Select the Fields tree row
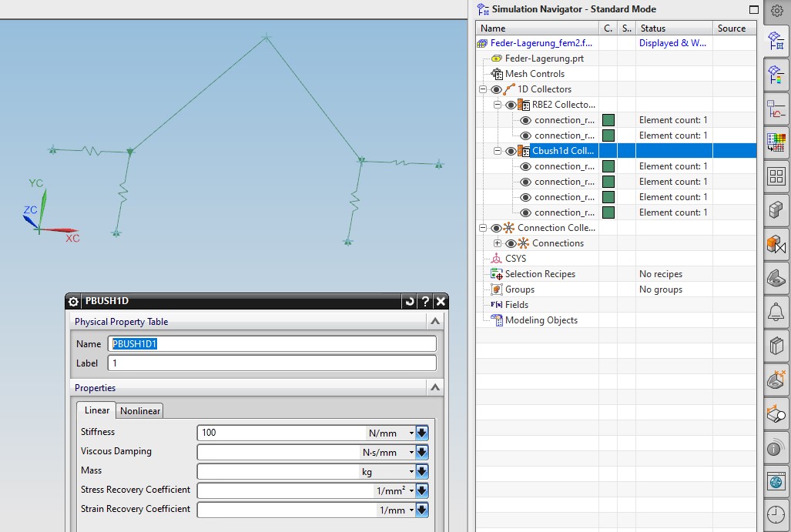This screenshot has height=532, width=791. pos(517,305)
